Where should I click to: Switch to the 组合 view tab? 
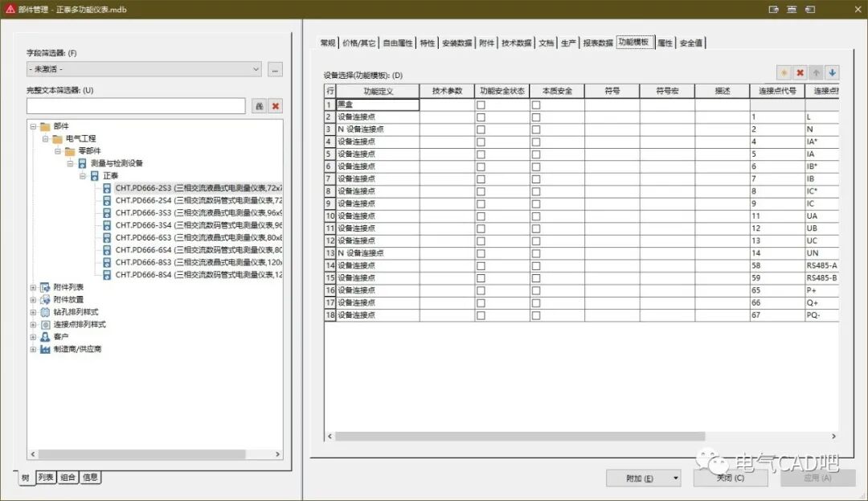68,477
